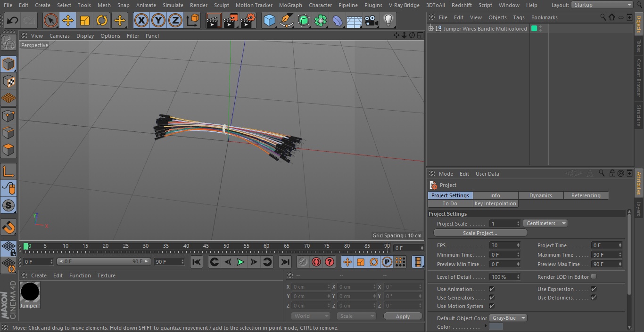Go to start of animation
644x332 pixels.
pyautogui.click(x=197, y=262)
